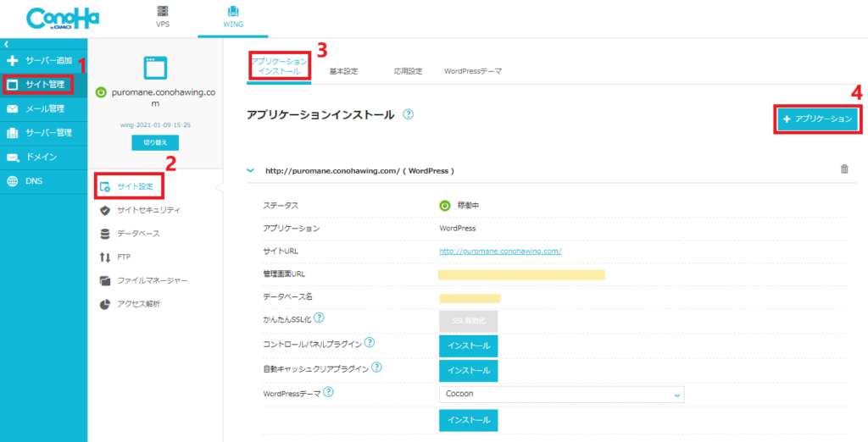Click the masked データベース名 value
This screenshot has height=442, width=868.
coord(470,298)
